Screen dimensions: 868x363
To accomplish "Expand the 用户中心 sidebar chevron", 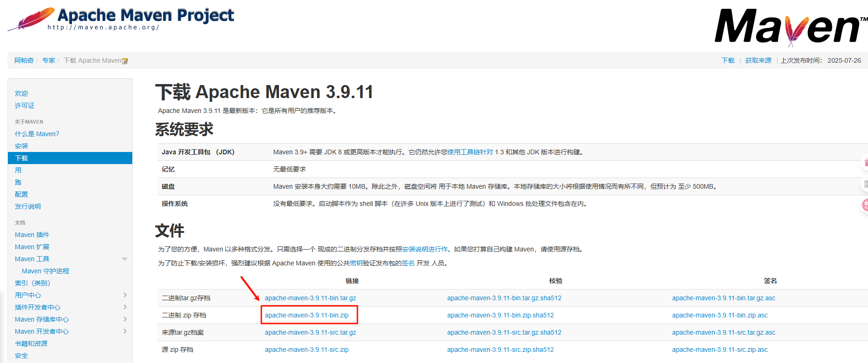I will (x=124, y=295).
